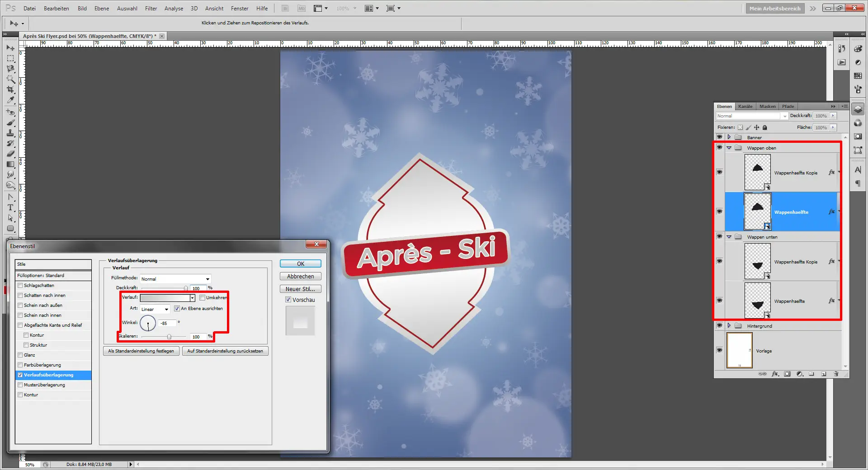Open the Analyse menu
The width and height of the screenshot is (868, 470).
point(173,8)
